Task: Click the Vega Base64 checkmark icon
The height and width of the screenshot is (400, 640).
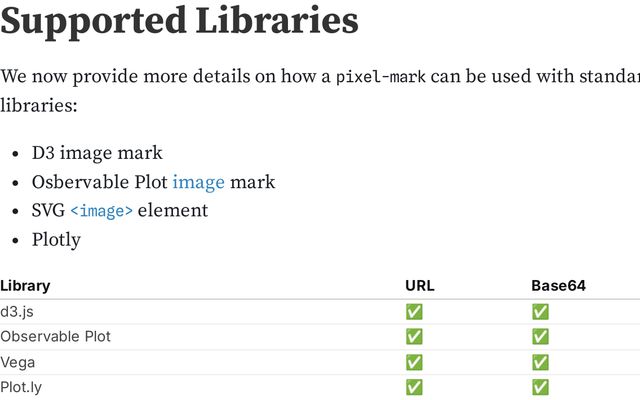Action: (540, 362)
